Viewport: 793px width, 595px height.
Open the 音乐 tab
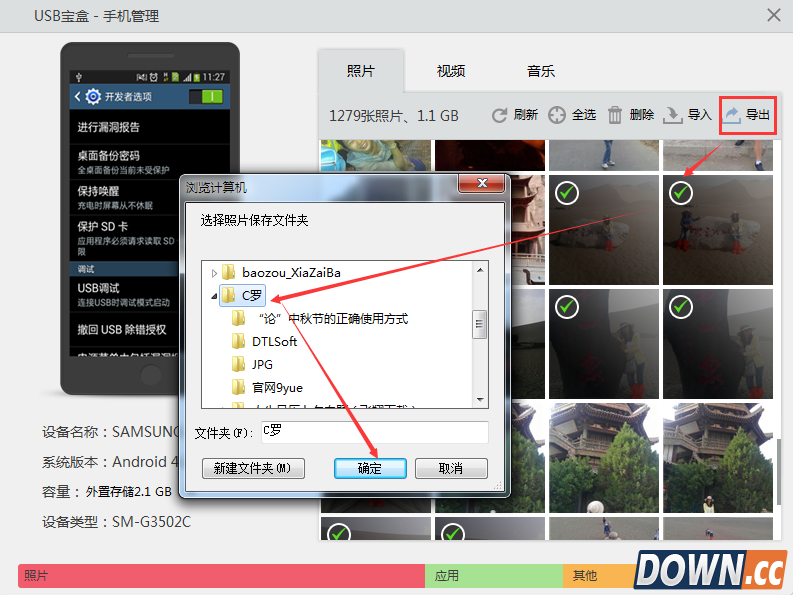pos(541,71)
